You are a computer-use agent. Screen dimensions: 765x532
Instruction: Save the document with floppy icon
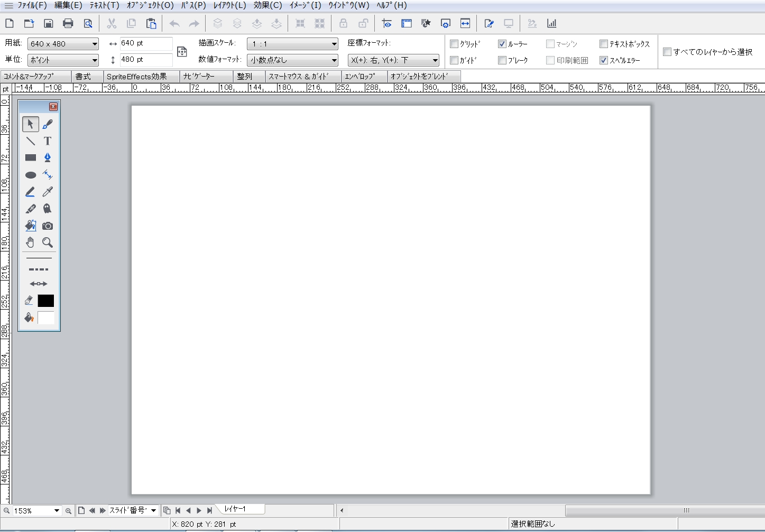pyautogui.click(x=48, y=23)
